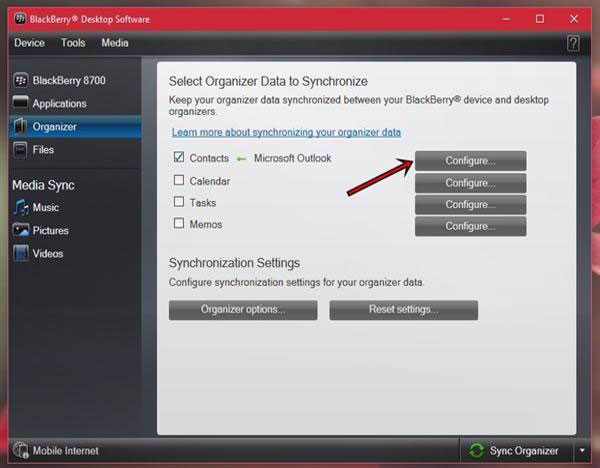This screenshot has height=468, width=600.
Task: Click the 'Media Sync' heading
Action: (43, 185)
